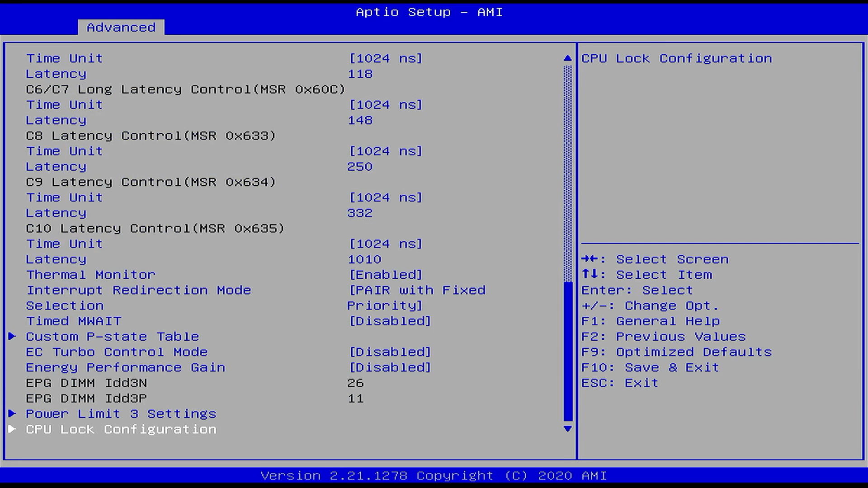Select the Advanced tab
The width and height of the screenshot is (868, 488).
pyautogui.click(x=121, y=28)
